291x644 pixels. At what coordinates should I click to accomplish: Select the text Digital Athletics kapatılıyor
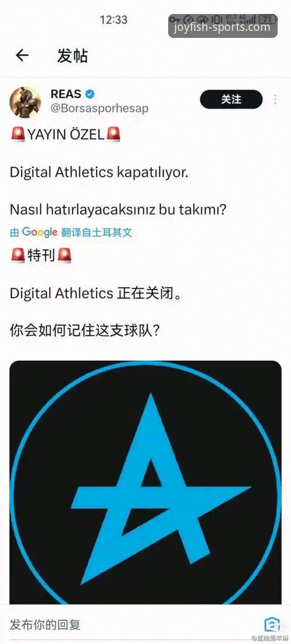[x=99, y=172]
